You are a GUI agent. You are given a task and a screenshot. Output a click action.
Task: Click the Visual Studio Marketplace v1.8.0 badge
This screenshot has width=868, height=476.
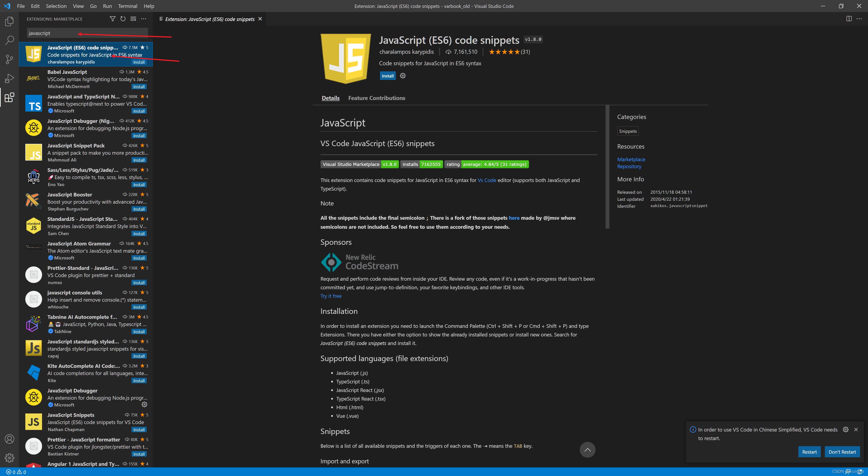click(359, 164)
